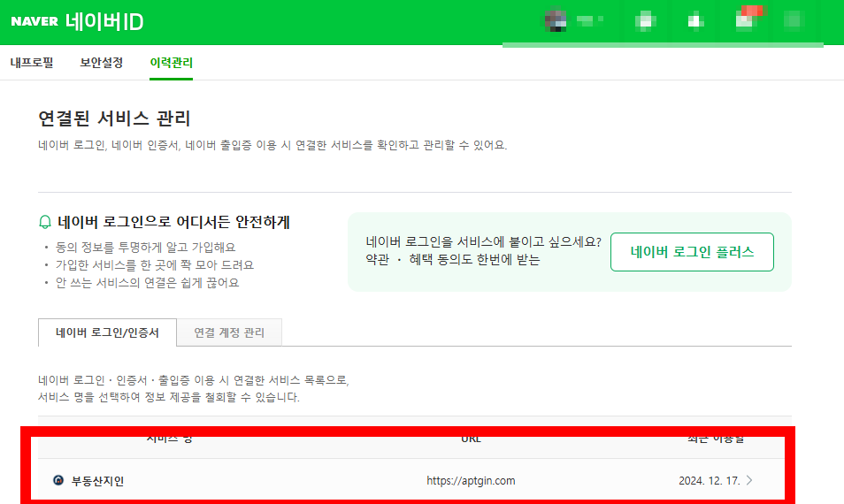Click the 부동산지인 service logo icon
Image resolution: width=844 pixels, height=504 pixels.
point(58,481)
